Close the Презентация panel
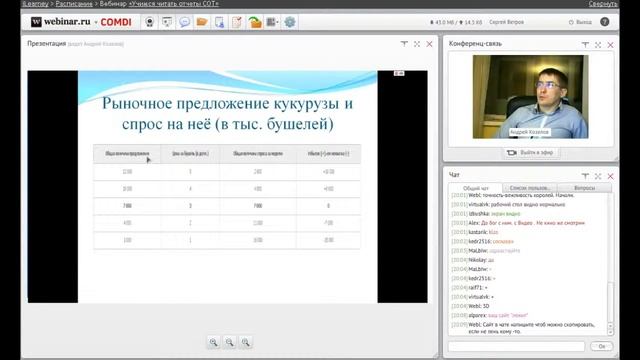Viewport: 640px width, 360px height. pyautogui.click(x=429, y=44)
